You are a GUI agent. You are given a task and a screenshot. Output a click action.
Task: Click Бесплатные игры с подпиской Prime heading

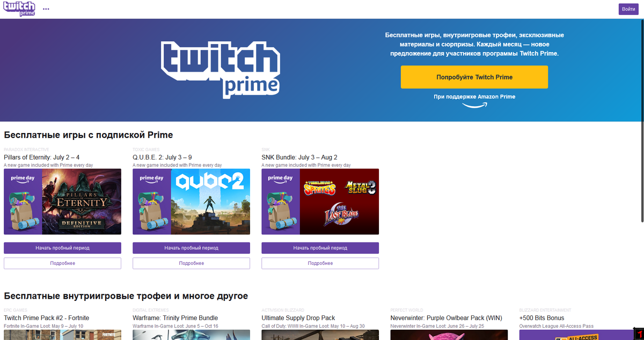click(89, 135)
